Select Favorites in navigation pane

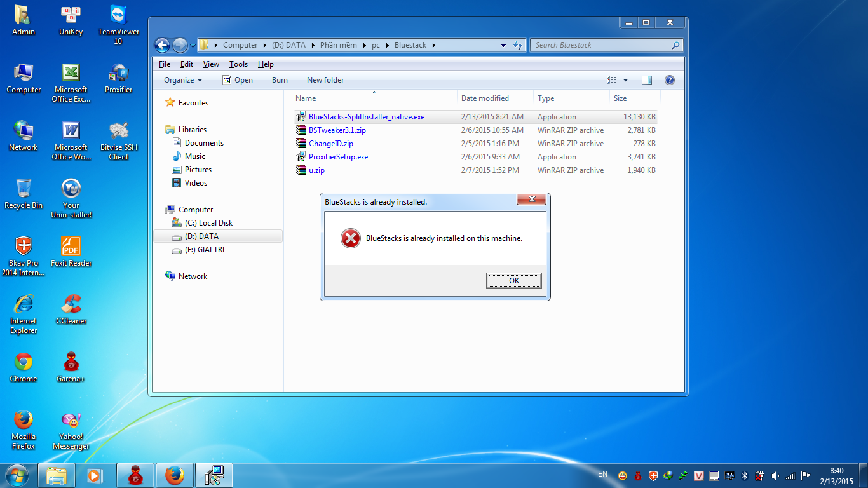(193, 103)
